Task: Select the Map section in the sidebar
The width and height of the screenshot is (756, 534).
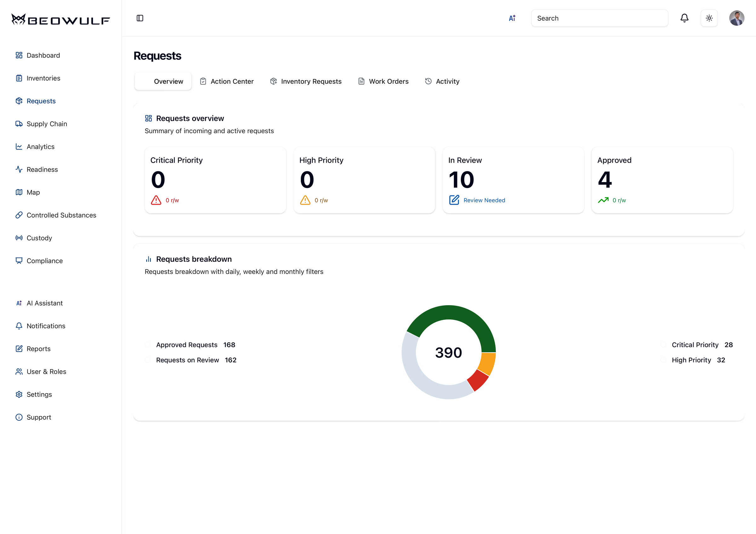Action: 33,192
